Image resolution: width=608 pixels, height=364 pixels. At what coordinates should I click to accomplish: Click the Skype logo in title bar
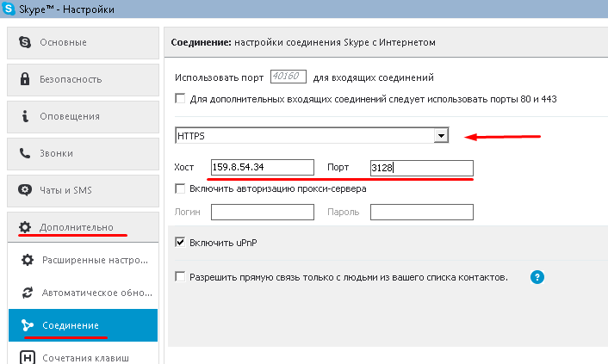pos(9,8)
